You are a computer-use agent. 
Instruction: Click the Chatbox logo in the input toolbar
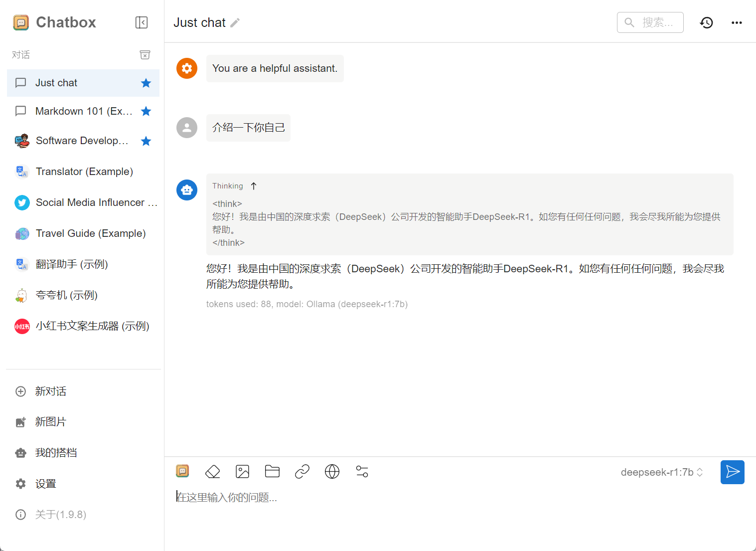pos(182,471)
